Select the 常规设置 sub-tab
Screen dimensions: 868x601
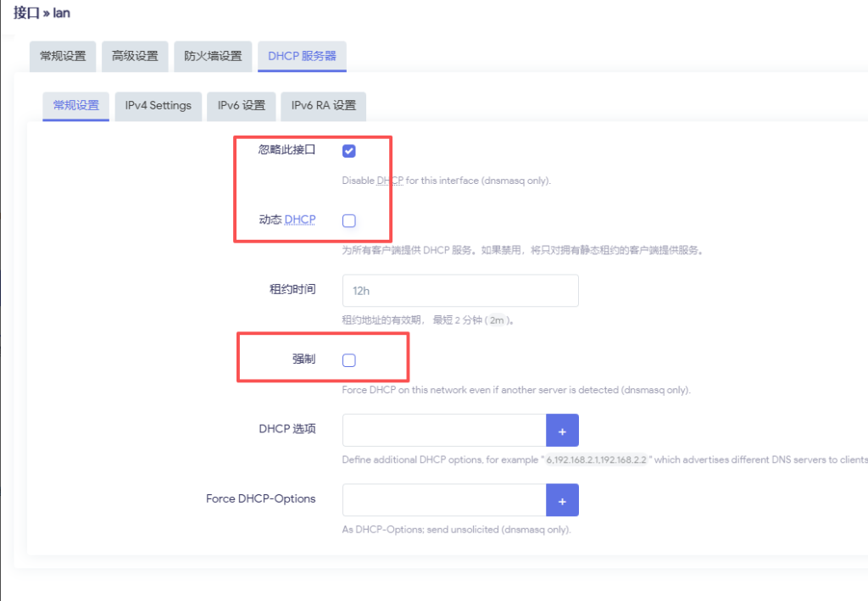point(75,106)
